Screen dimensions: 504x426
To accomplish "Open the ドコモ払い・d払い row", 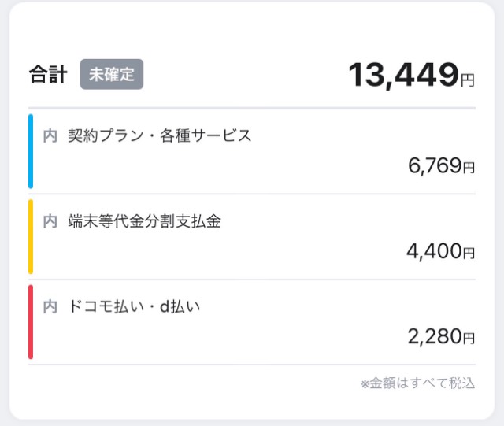I will (252, 322).
